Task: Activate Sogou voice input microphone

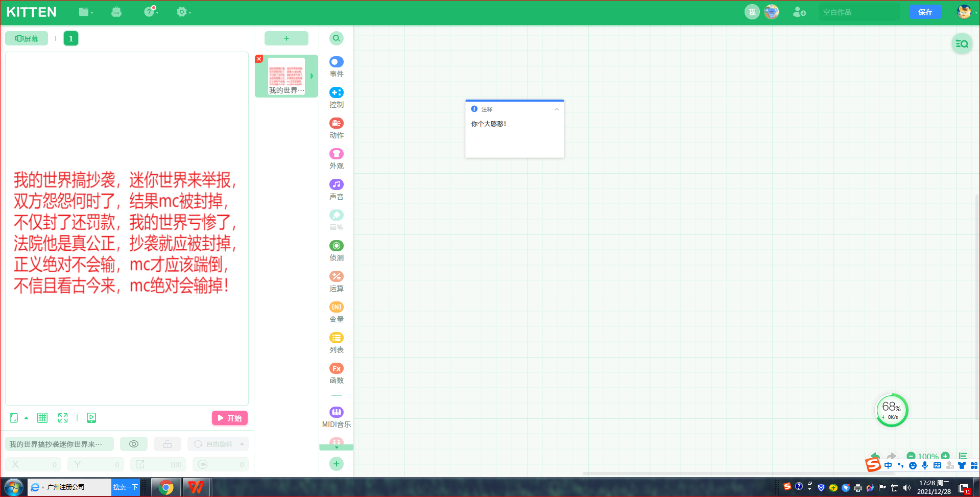Action: click(925, 465)
